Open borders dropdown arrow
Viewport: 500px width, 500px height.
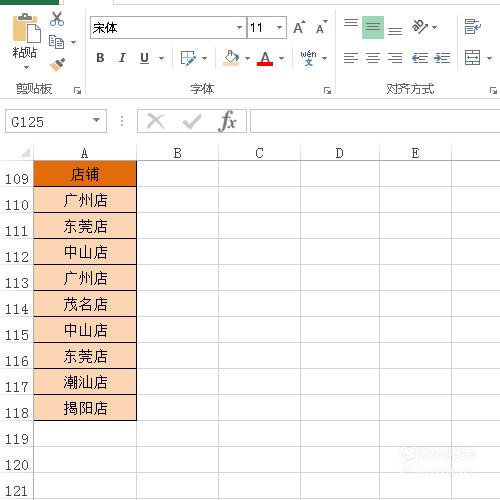(204, 58)
